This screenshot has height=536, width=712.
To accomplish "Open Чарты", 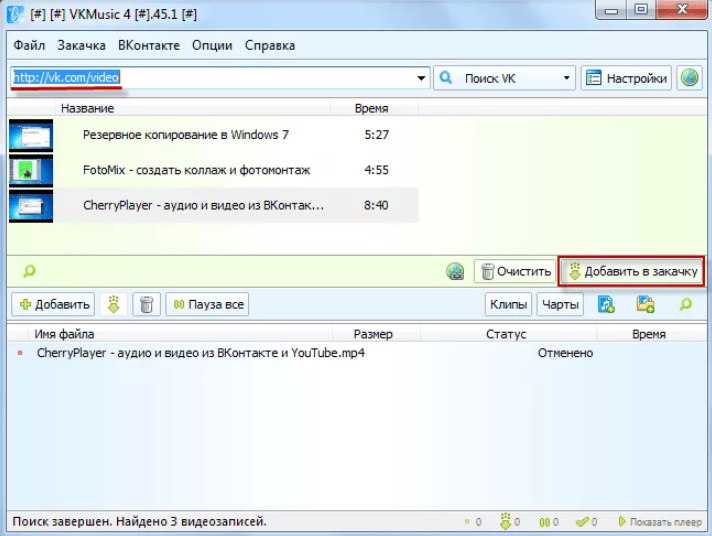I will [560, 304].
